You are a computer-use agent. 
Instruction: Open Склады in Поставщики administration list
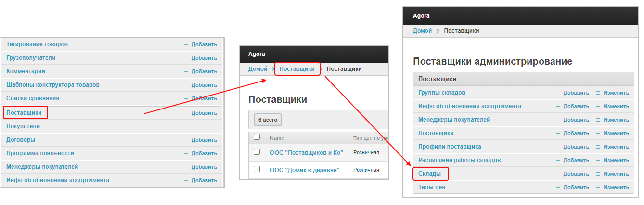tap(430, 174)
